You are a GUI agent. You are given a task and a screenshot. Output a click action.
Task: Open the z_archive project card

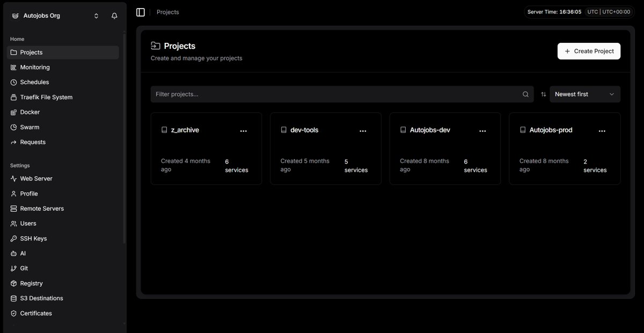[206, 149]
